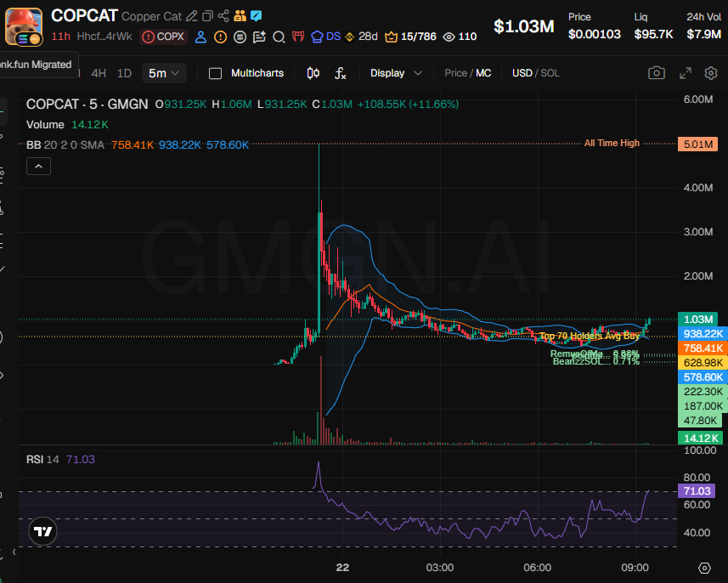Click the TradingView logo button

coord(42,531)
